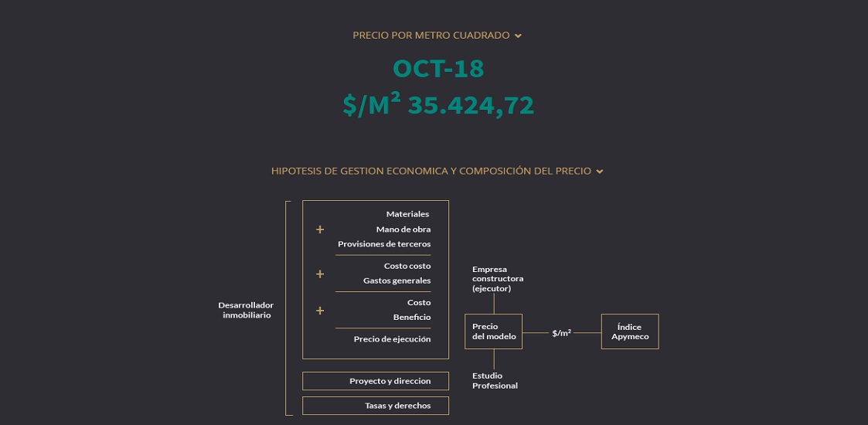Viewport: 868px width, 425px height.
Task: Click the Estudio Profesional label
Action: point(495,381)
